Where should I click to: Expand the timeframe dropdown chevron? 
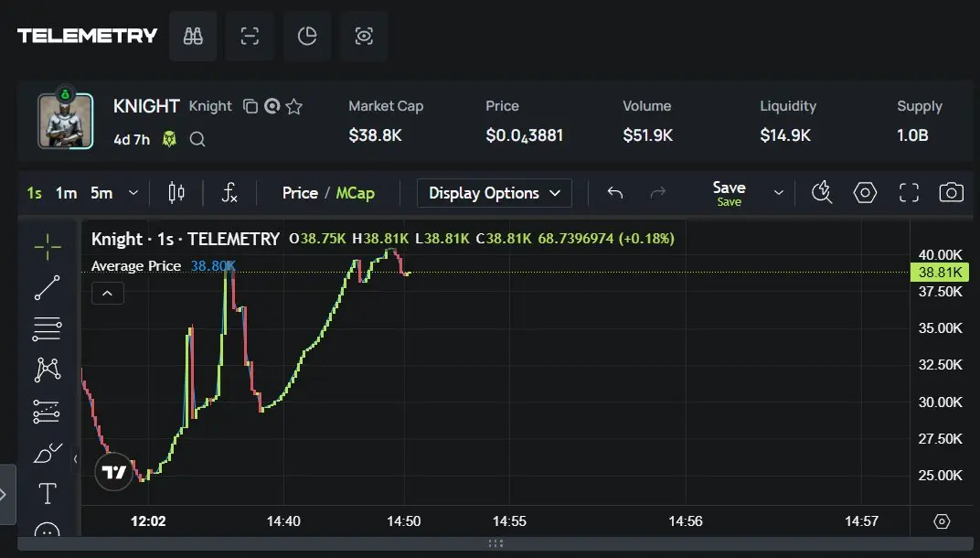coord(133,193)
